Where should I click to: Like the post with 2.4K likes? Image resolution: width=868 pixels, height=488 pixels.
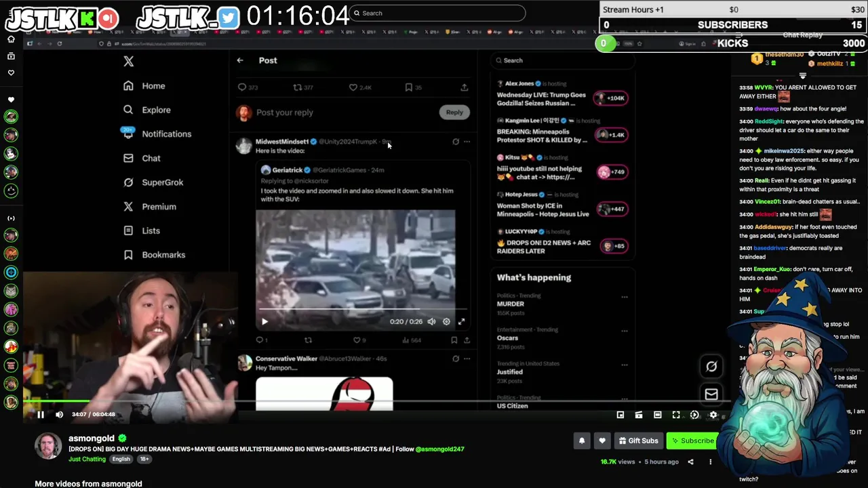pos(353,87)
